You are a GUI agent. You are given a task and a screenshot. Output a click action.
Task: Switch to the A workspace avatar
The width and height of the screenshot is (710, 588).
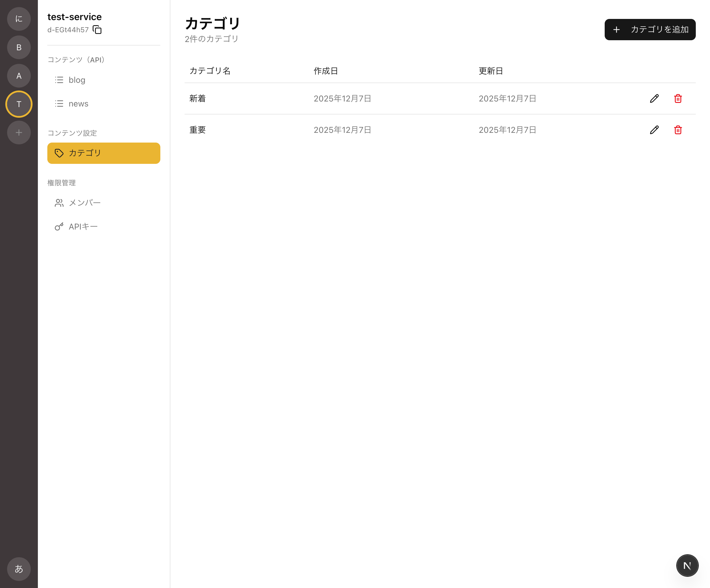coord(19,76)
